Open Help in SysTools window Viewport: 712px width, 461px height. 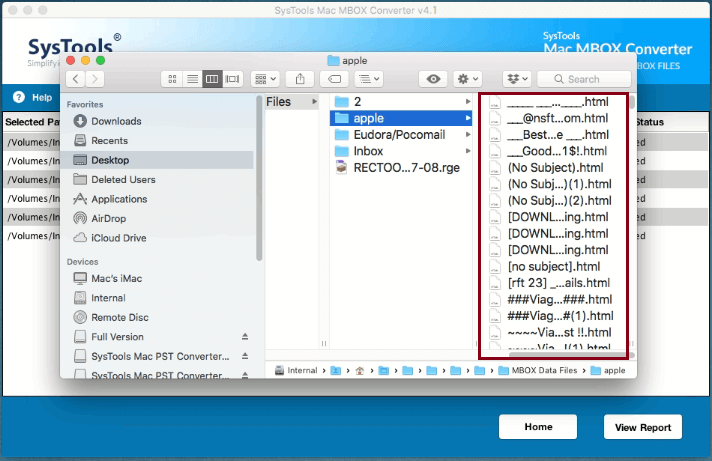[x=33, y=97]
